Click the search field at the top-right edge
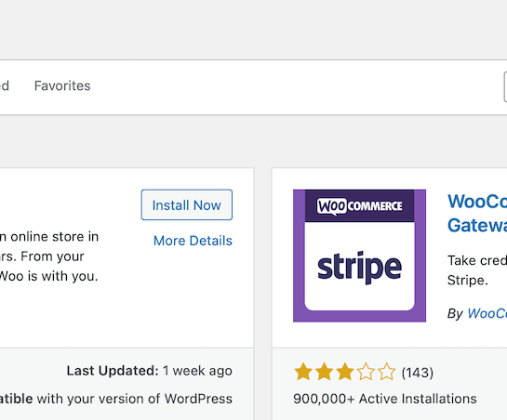This screenshot has height=420, width=507. (505, 87)
